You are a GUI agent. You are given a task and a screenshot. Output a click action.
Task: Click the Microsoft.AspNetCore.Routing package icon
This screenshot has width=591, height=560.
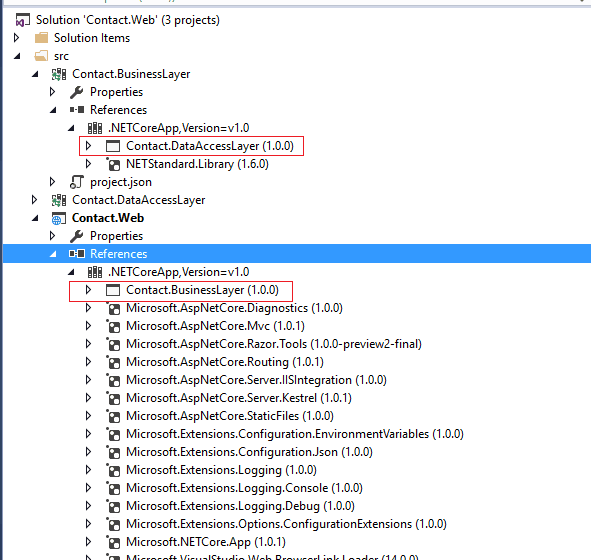tap(113, 362)
